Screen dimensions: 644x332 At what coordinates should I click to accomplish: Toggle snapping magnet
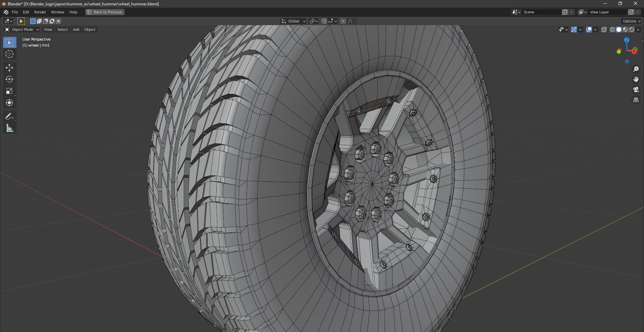pos(324,21)
